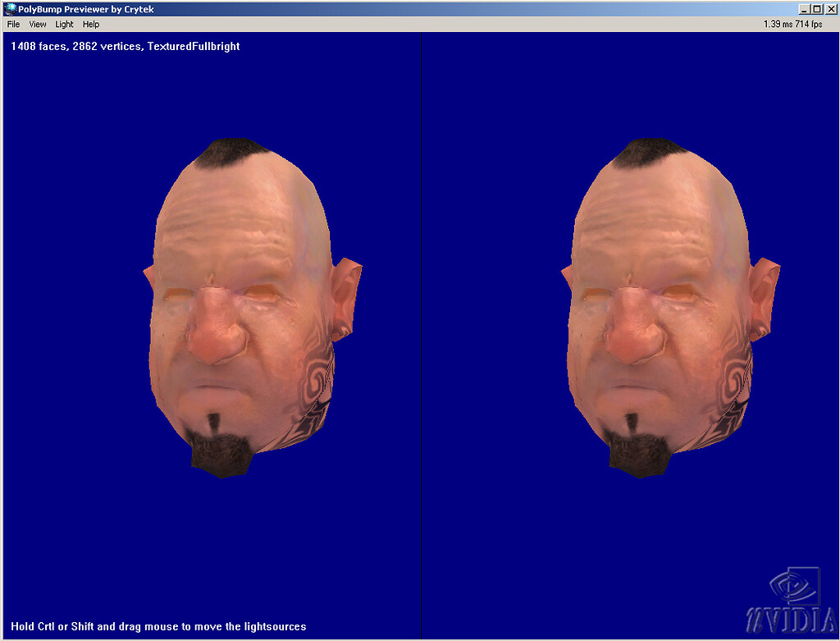Screen dimensions: 840x641
Task: Click the fps readout in the menu bar
Action: [793, 24]
